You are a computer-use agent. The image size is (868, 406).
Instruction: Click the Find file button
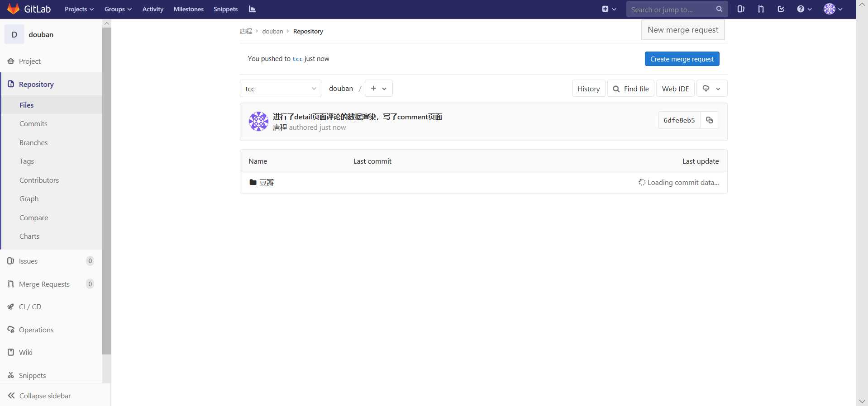pos(631,89)
